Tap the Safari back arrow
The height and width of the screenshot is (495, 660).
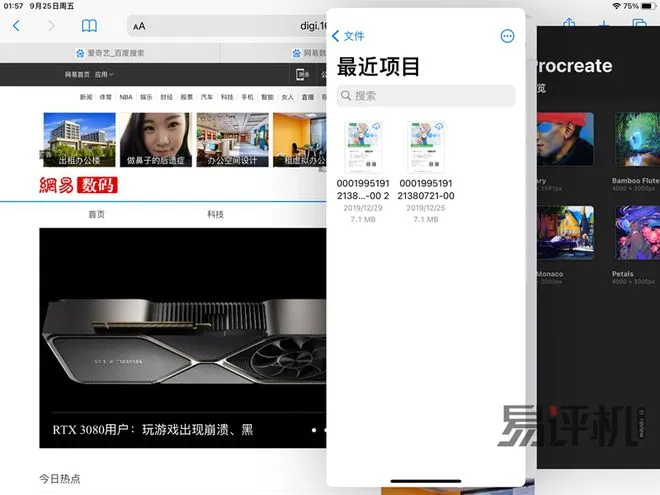(x=16, y=26)
